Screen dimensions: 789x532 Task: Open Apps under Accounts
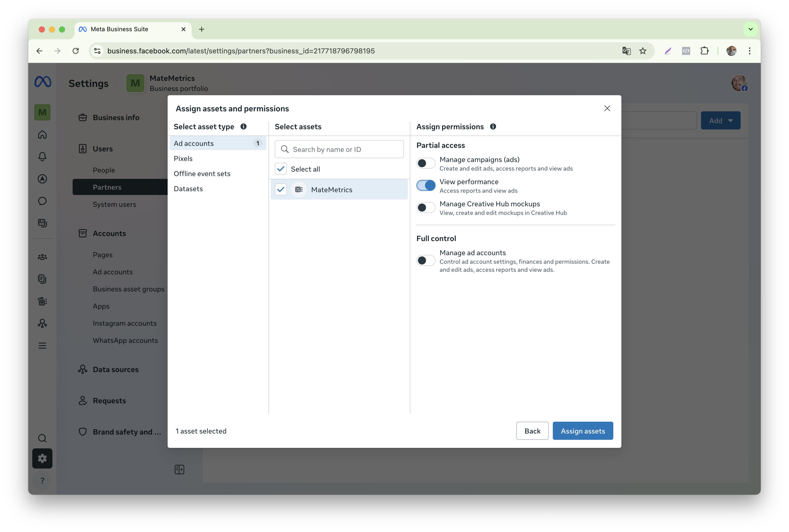click(x=101, y=306)
